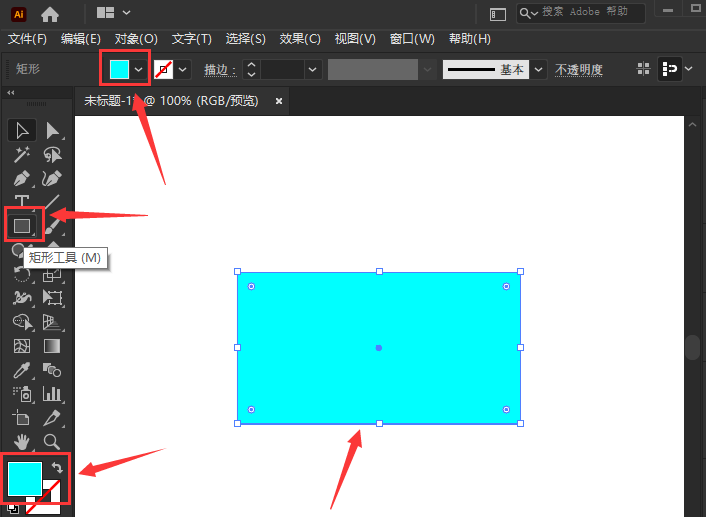Pick the Width tool

tap(22, 298)
